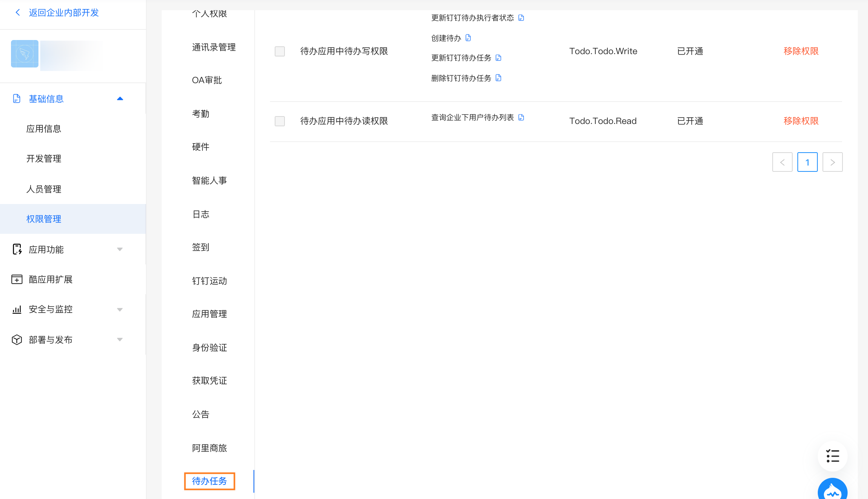Go back via 返回企业内部开发
This screenshot has height=499, width=868.
click(64, 13)
